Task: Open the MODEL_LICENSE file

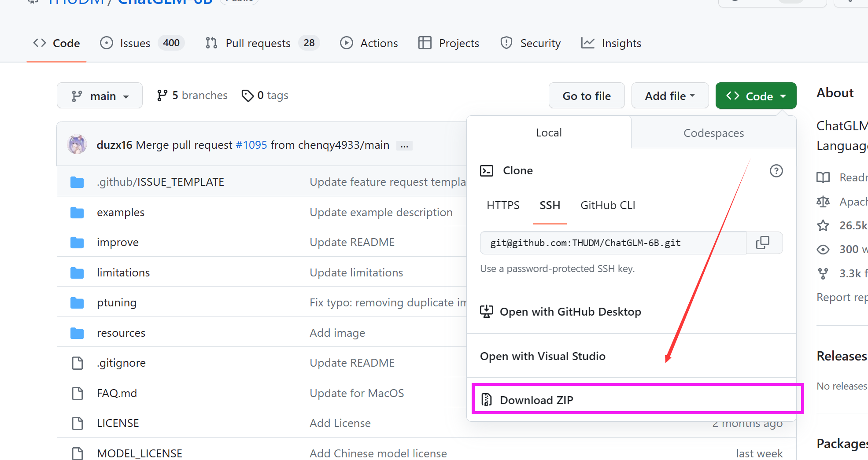Action: point(140,453)
